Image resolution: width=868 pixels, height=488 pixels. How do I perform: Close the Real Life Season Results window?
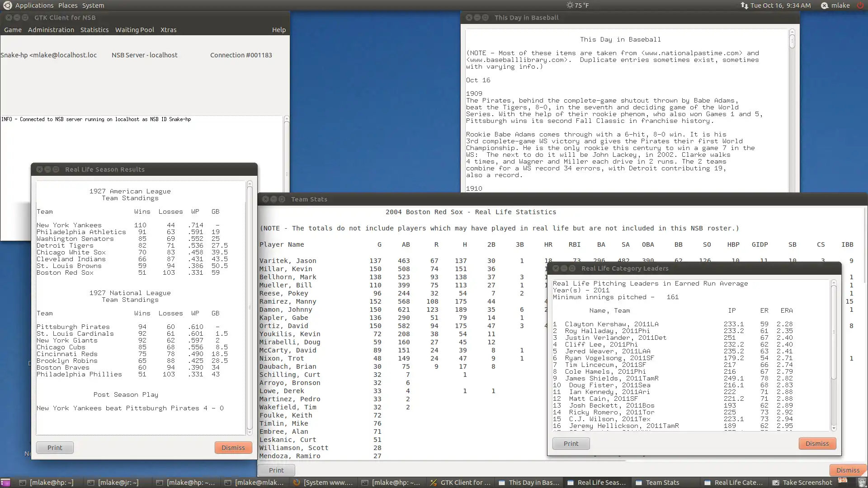point(40,169)
